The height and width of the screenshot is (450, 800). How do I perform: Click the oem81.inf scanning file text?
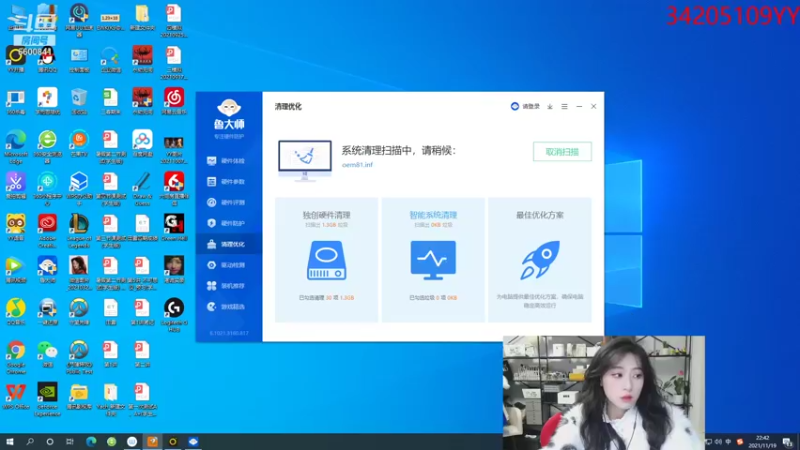click(357, 165)
